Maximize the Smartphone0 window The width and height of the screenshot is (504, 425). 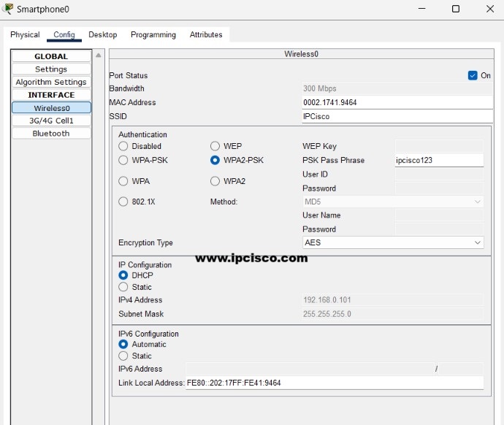(456, 9)
